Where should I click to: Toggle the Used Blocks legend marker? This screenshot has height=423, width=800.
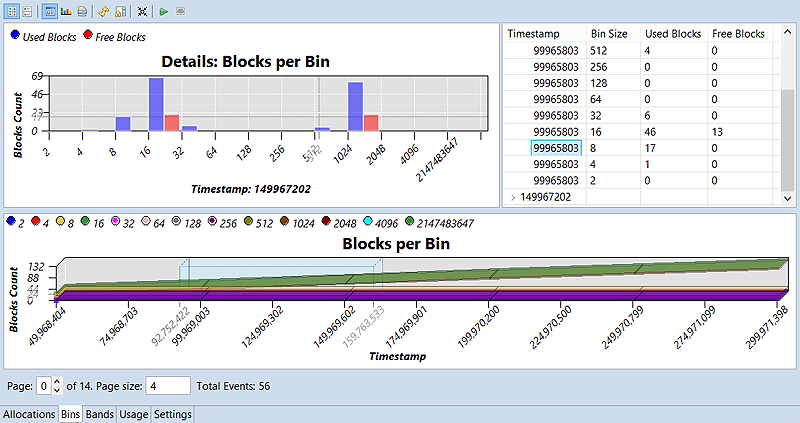coord(13,36)
